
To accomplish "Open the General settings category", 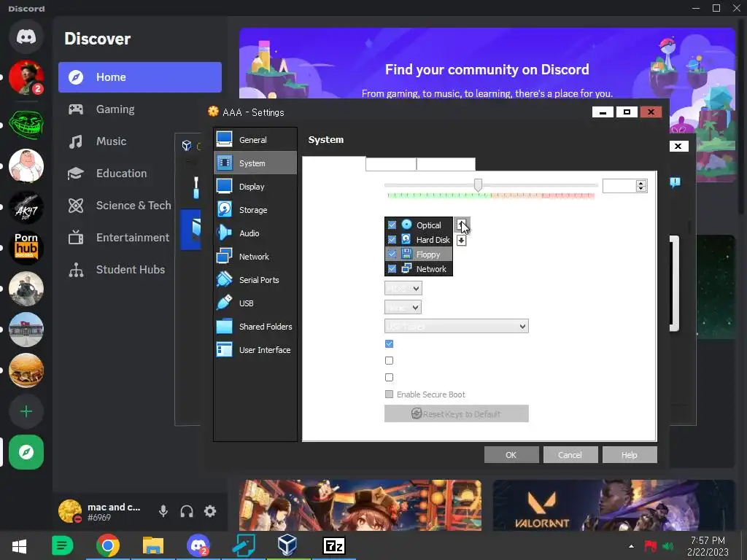I will (x=255, y=139).
